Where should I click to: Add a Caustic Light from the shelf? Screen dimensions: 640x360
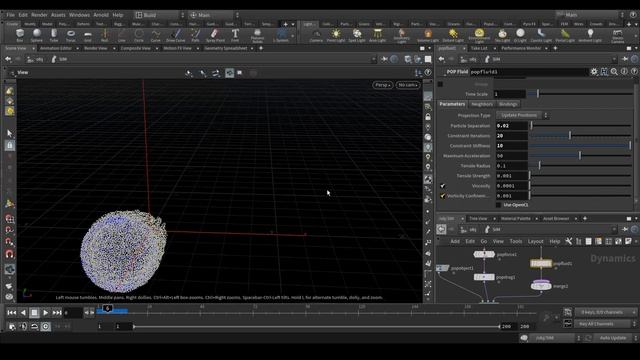pyautogui.click(x=541, y=35)
